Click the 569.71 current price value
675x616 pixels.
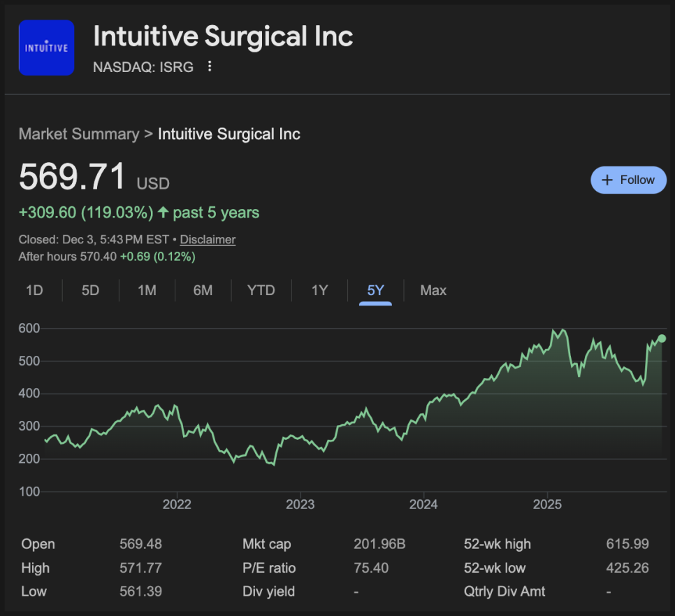72,176
